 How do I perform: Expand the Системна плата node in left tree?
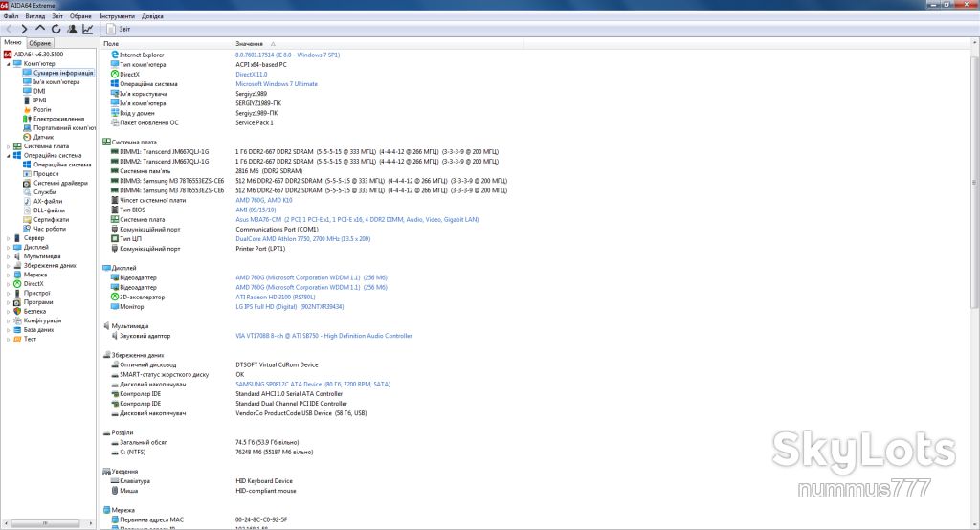click(8, 146)
